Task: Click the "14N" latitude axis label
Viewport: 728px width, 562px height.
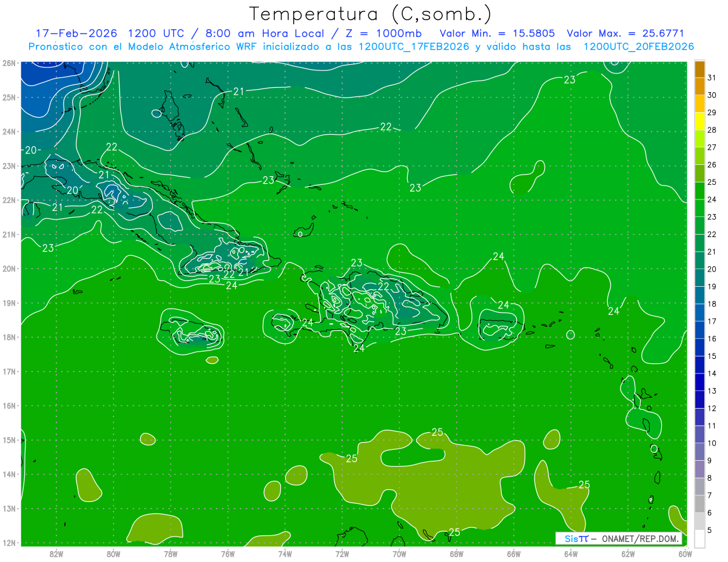Action: tap(8, 474)
